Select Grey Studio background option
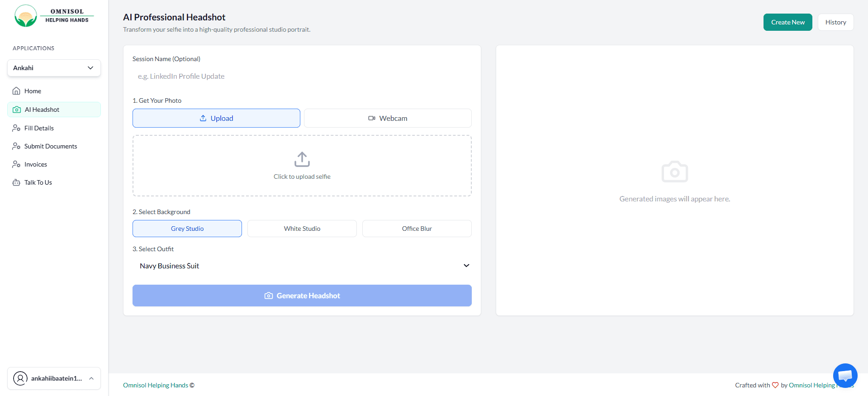This screenshot has width=868, height=396. coord(187,229)
